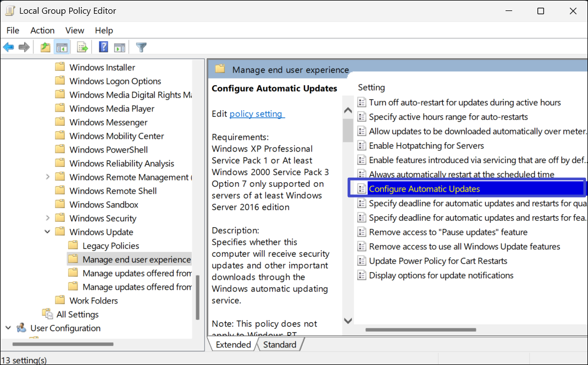
Task: Switch to the Standard tab
Action: click(x=280, y=345)
